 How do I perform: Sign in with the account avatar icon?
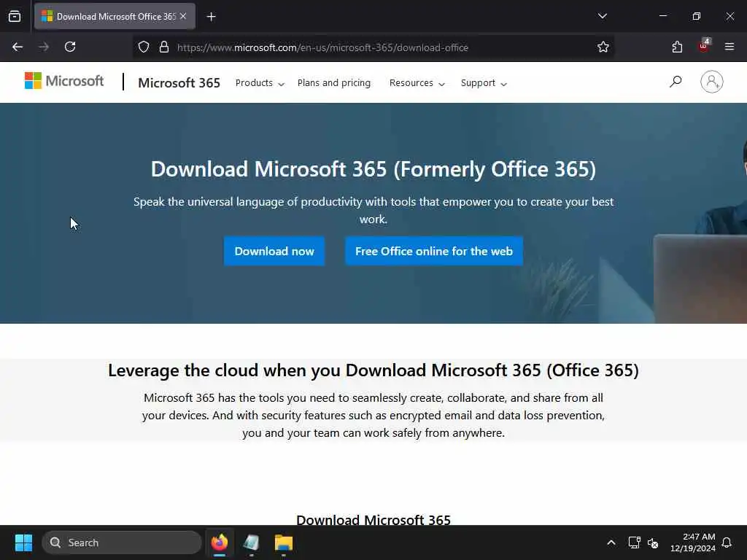(712, 82)
